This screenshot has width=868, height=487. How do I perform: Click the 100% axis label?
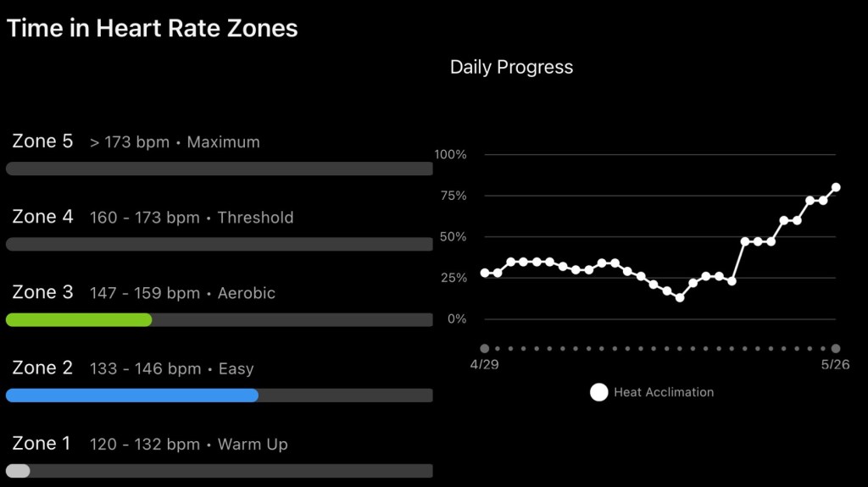click(x=450, y=155)
